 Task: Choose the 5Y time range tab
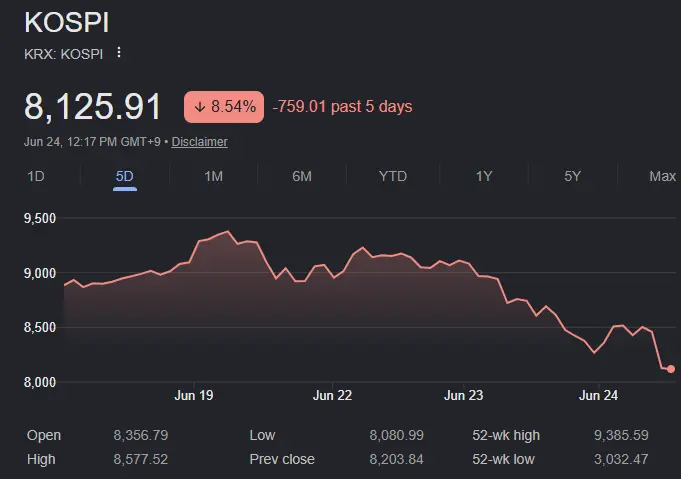point(572,176)
